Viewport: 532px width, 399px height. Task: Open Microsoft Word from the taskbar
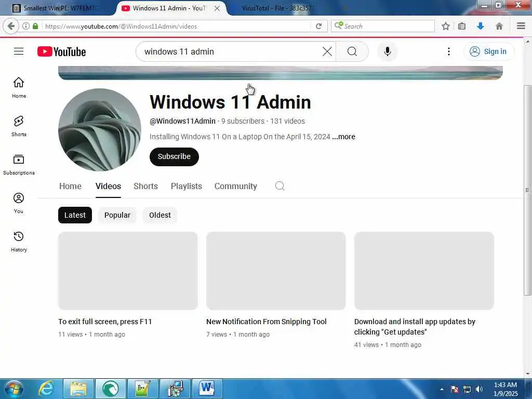[x=207, y=389]
